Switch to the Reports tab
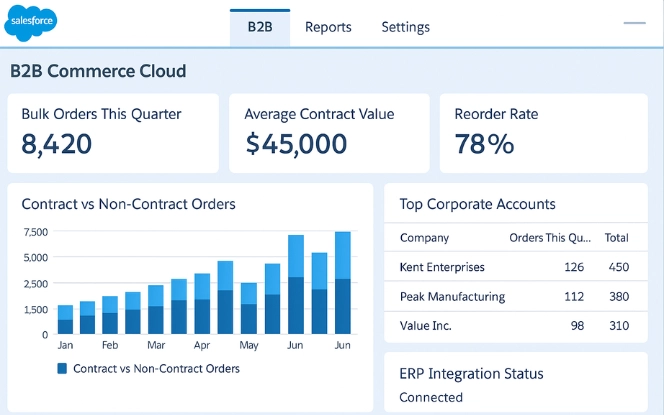The width and height of the screenshot is (664, 415). 328,27
